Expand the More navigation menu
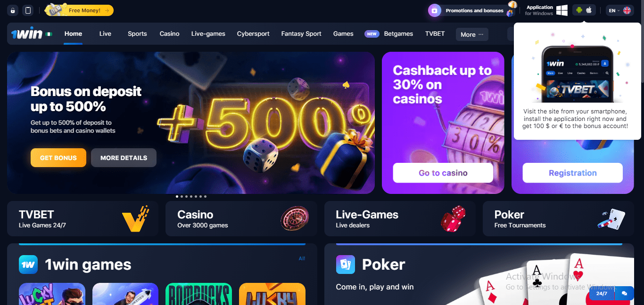This screenshot has width=644, height=305. pyautogui.click(x=472, y=34)
